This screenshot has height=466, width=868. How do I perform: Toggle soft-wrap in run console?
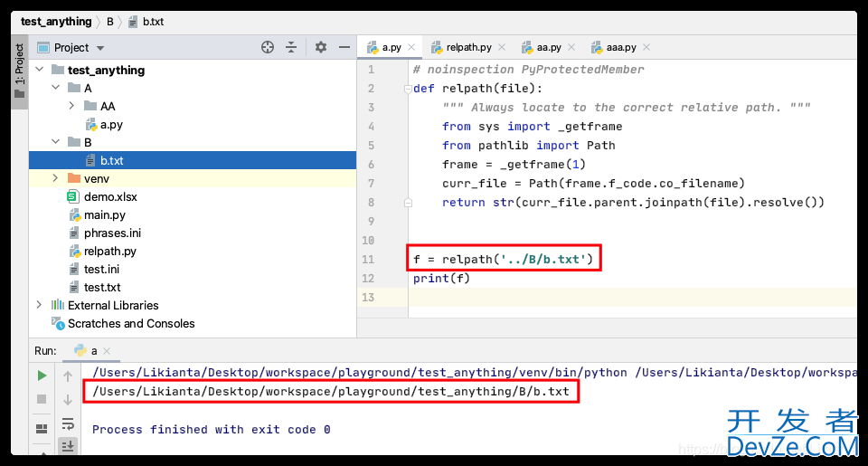pos(68,423)
